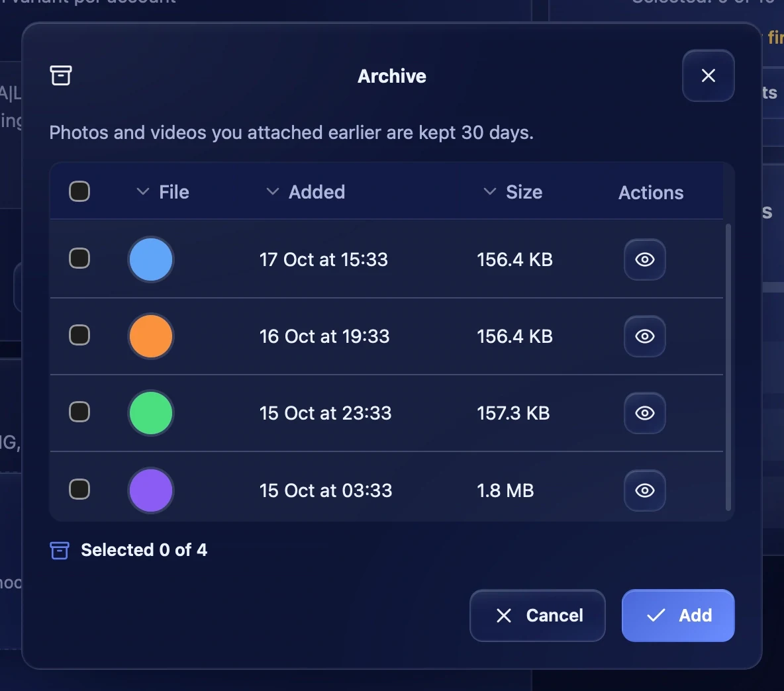The width and height of the screenshot is (784, 691).
Task: Preview the 1.8 MB file
Action: click(x=644, y=490)
